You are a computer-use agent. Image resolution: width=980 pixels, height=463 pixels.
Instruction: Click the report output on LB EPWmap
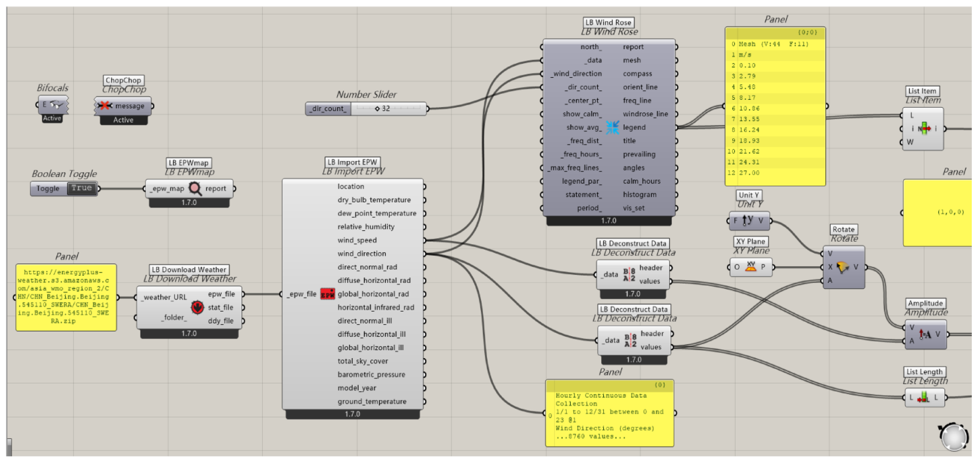tap(216, 188)
